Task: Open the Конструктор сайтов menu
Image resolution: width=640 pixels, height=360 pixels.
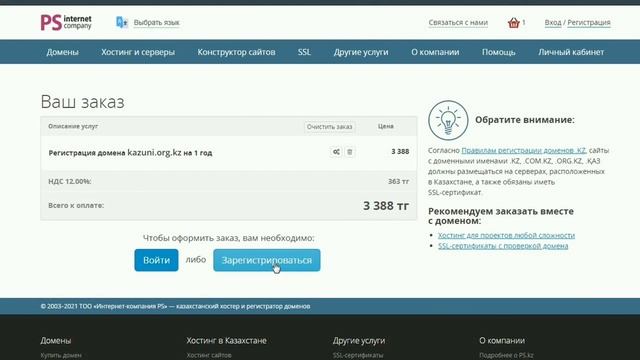Action: coord(236,52)
